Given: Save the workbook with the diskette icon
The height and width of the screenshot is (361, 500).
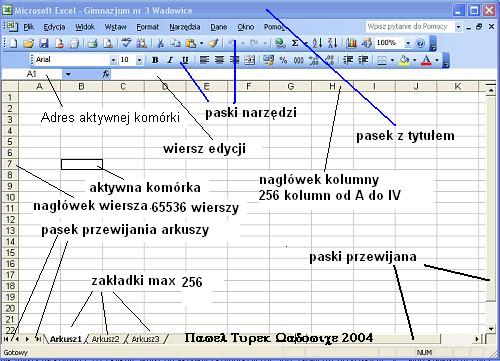Looking at the screenshot, I should coord(44,43).
